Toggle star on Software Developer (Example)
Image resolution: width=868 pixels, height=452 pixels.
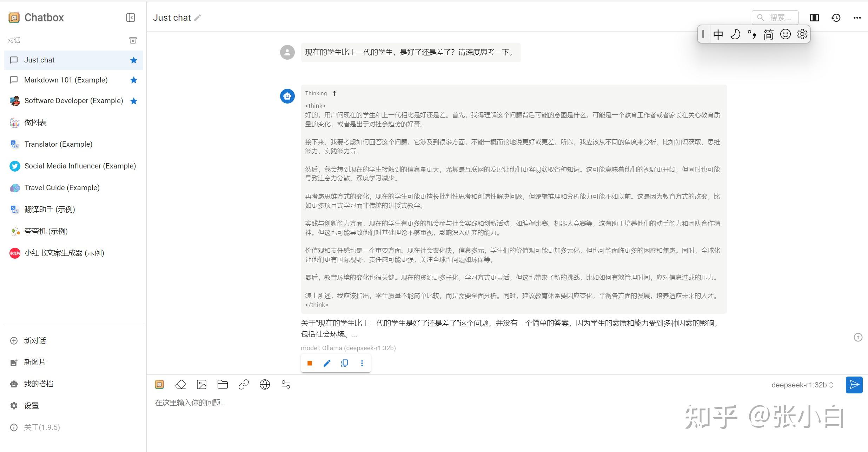coord(133,101)
